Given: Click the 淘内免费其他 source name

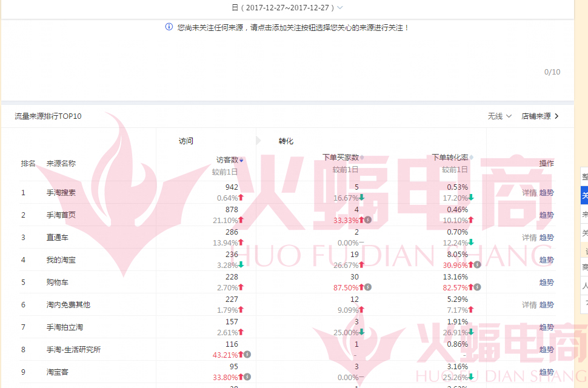Looking at the screenshot, I should coord(68,305).
